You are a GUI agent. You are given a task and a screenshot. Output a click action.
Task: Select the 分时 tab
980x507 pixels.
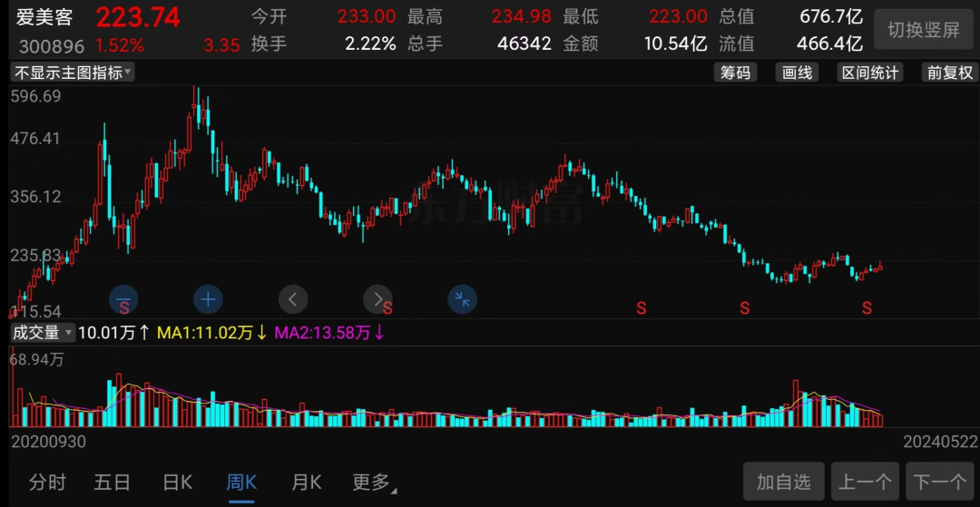[47, 482]
